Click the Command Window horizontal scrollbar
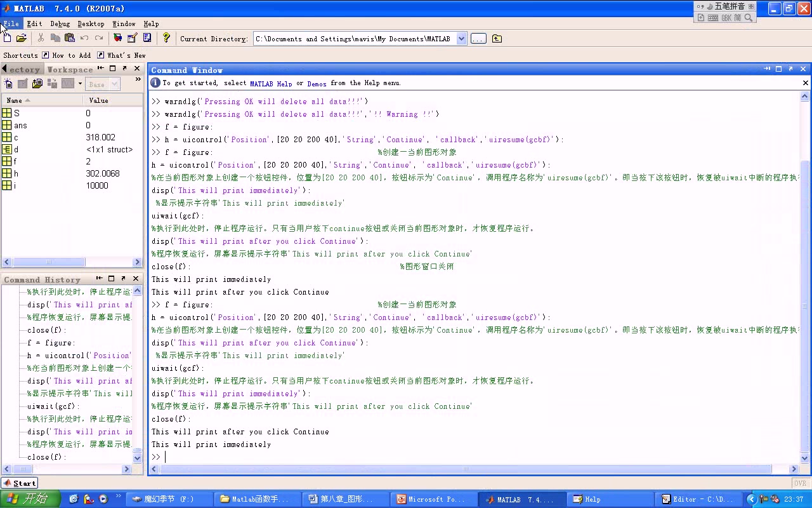Screen dimensions: 812x508 click(466, 470)
